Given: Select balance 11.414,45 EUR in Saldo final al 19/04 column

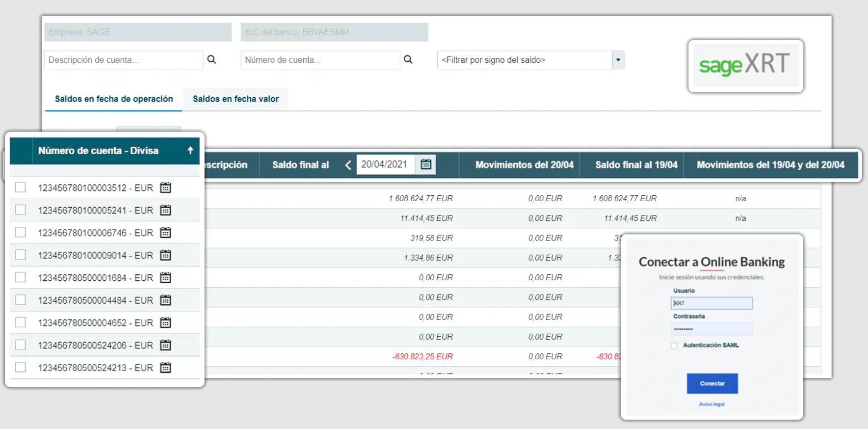Looking at the screenshot, I should pyautogui.click(x=630, y=218).
